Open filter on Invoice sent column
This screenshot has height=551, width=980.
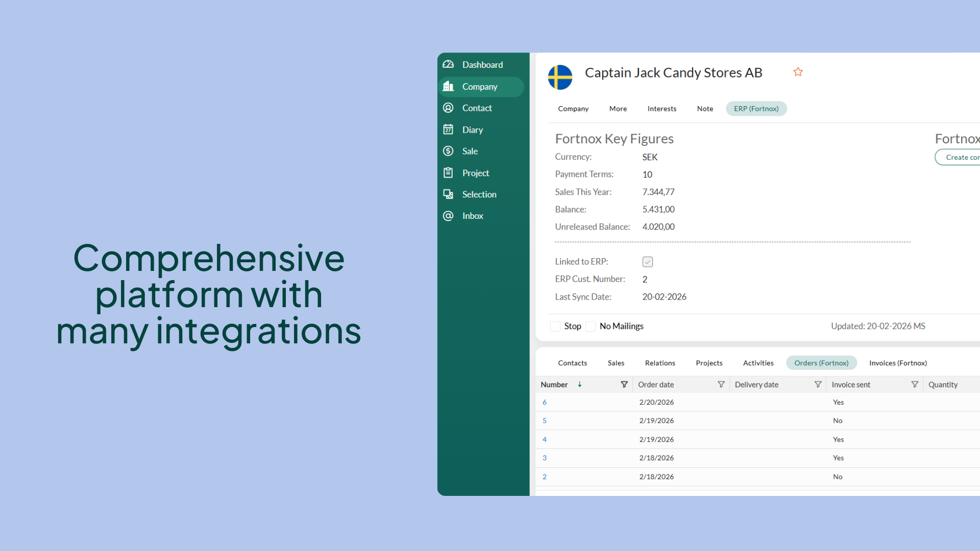(x=914, y=385)
